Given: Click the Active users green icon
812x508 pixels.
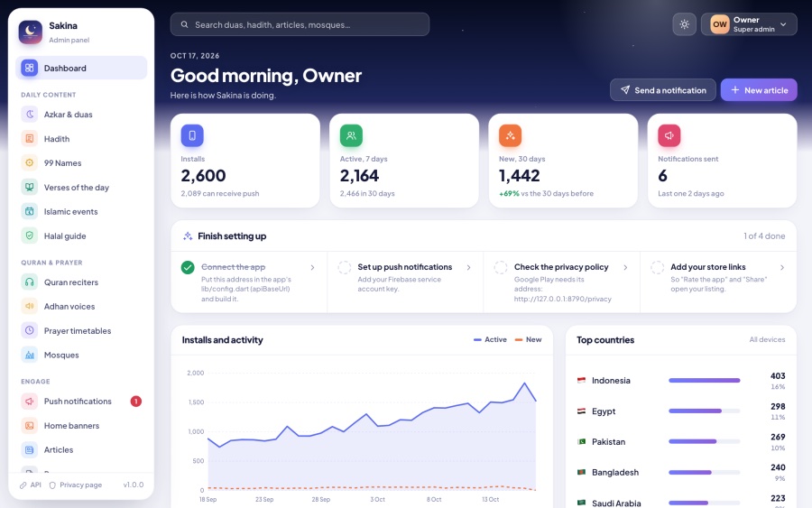Looking at the screenshot, I should [351, 135].
